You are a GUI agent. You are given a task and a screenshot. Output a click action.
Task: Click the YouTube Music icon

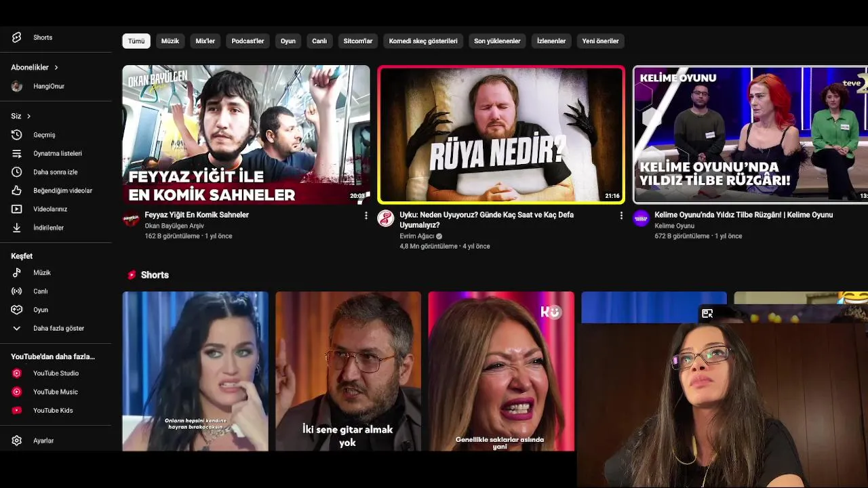[17, 392]
